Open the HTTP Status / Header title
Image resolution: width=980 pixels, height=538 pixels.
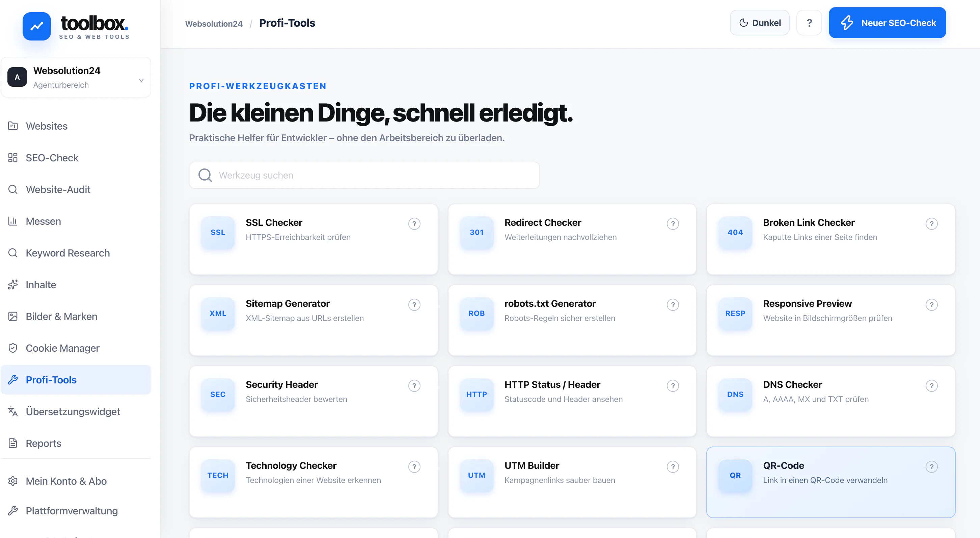(x=552, y=385)
